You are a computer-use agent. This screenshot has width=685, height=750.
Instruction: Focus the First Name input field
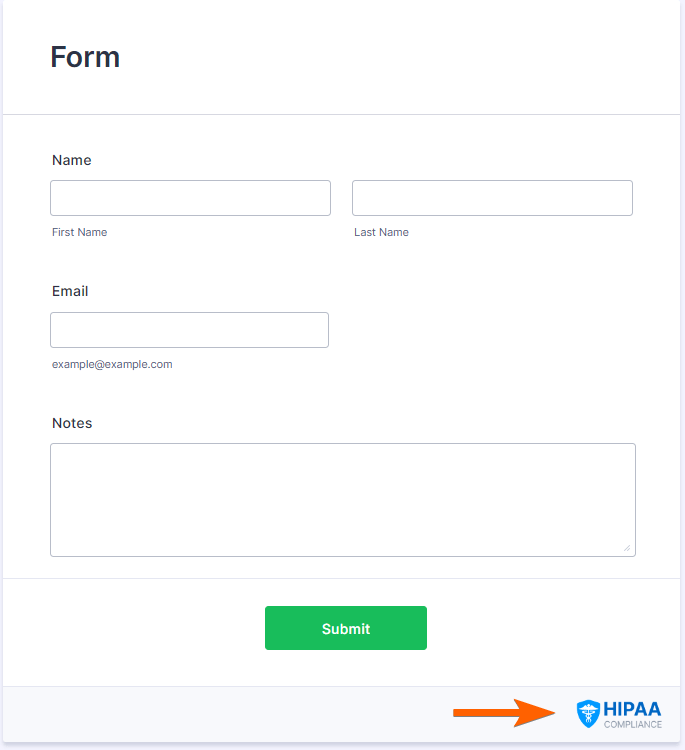(x=190, y=198)
